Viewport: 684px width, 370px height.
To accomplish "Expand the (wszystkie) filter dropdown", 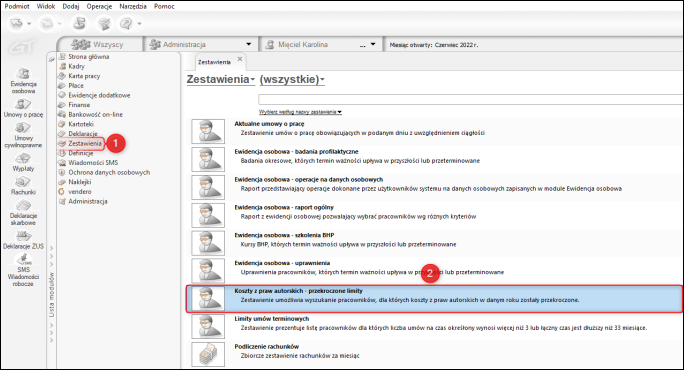I will (292, 79).
